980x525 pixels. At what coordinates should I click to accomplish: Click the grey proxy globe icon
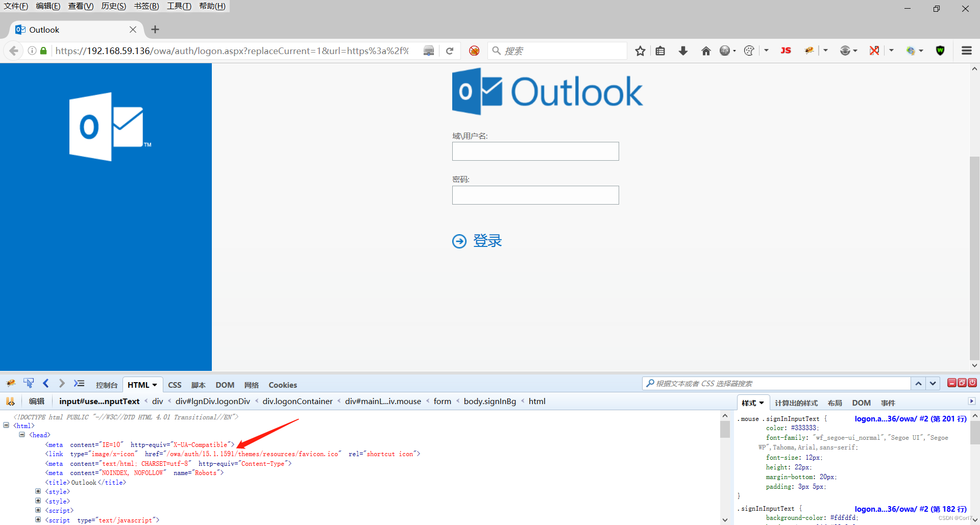845,51
